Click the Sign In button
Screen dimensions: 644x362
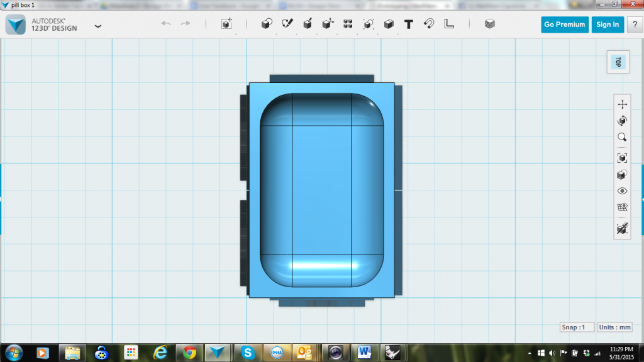coord(608,25)
